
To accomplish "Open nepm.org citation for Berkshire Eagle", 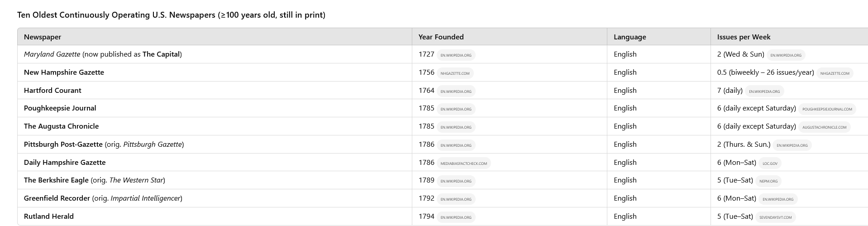I will [768, 181].
